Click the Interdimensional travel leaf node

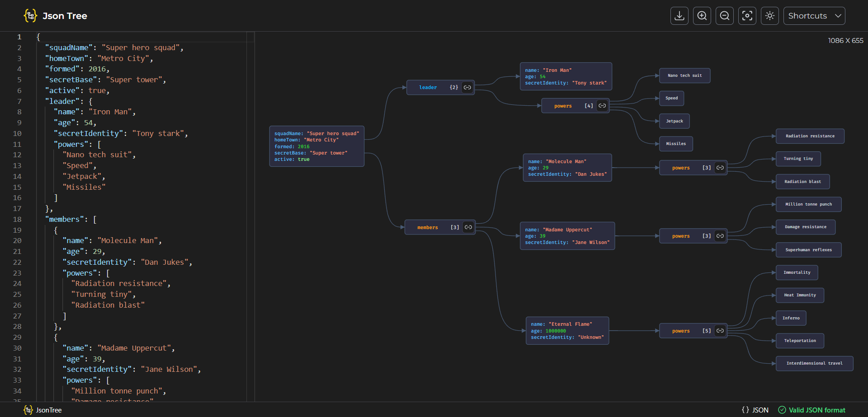814,363
